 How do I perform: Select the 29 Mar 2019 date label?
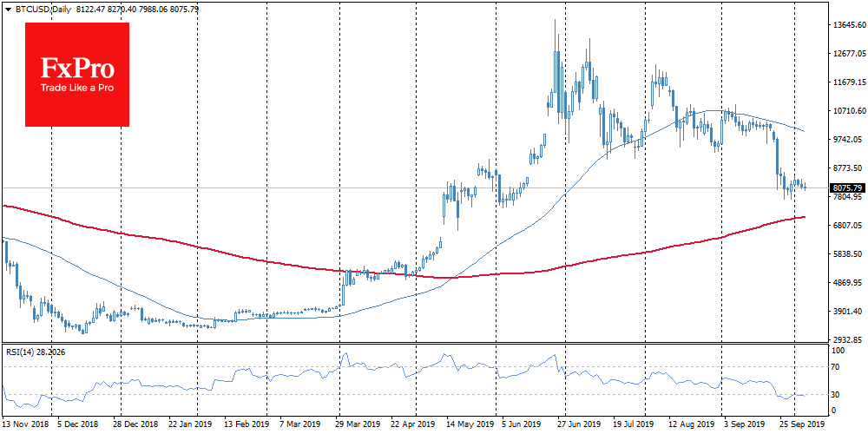pos(358,426)
